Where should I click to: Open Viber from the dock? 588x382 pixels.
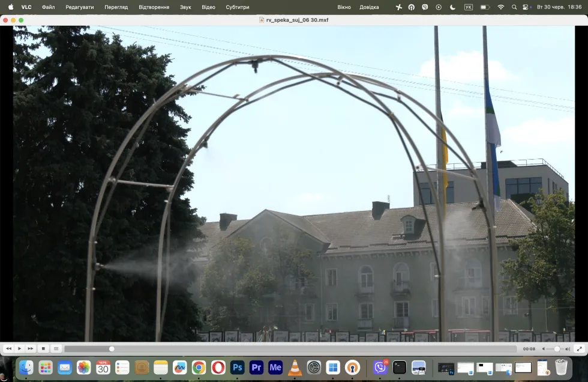tap(380, 368)
